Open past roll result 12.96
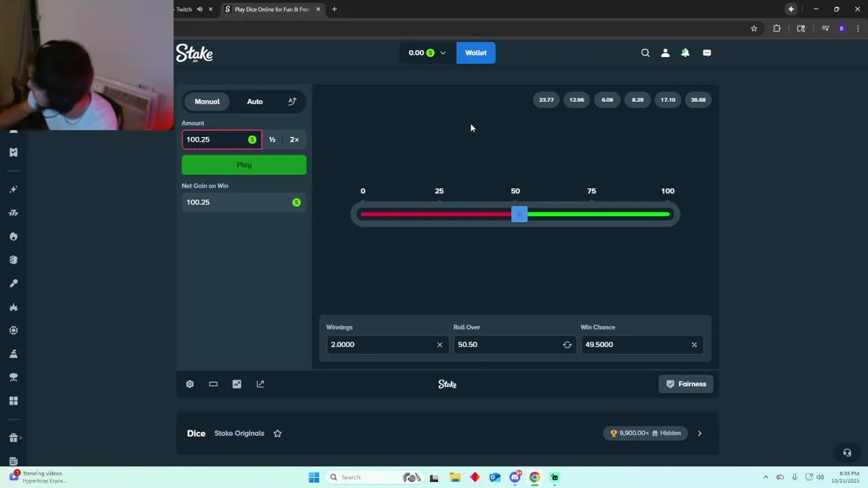 tap(576, 100)
